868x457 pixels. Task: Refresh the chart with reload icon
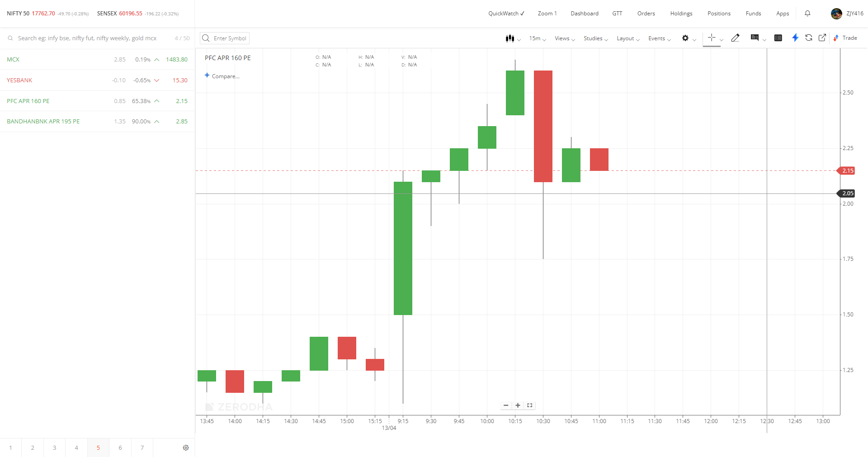pyautogui.click(x=809, y=38)
